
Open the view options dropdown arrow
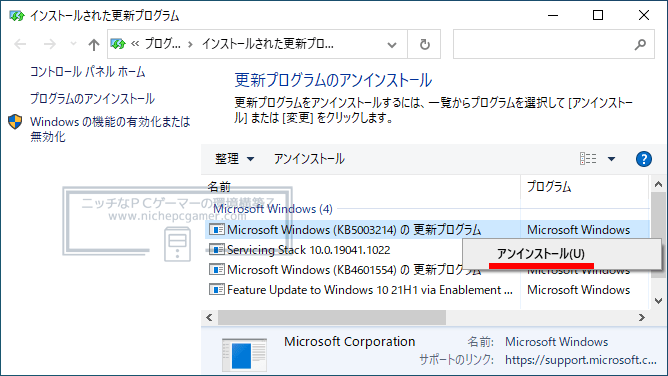(611, 159)
